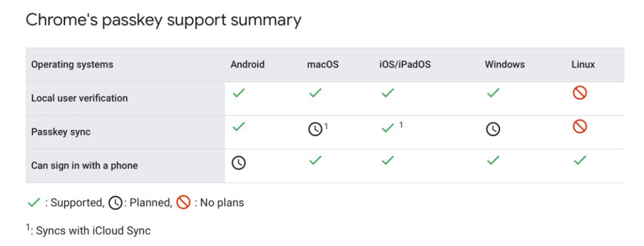Click the Linux passkey sync no-plans icon

click(580, 127)
